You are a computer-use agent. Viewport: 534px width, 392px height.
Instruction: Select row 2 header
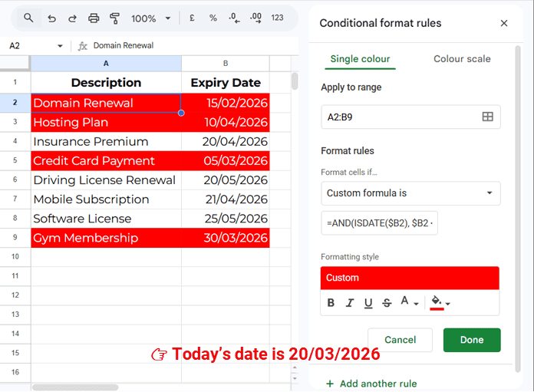tap(15, 103)
